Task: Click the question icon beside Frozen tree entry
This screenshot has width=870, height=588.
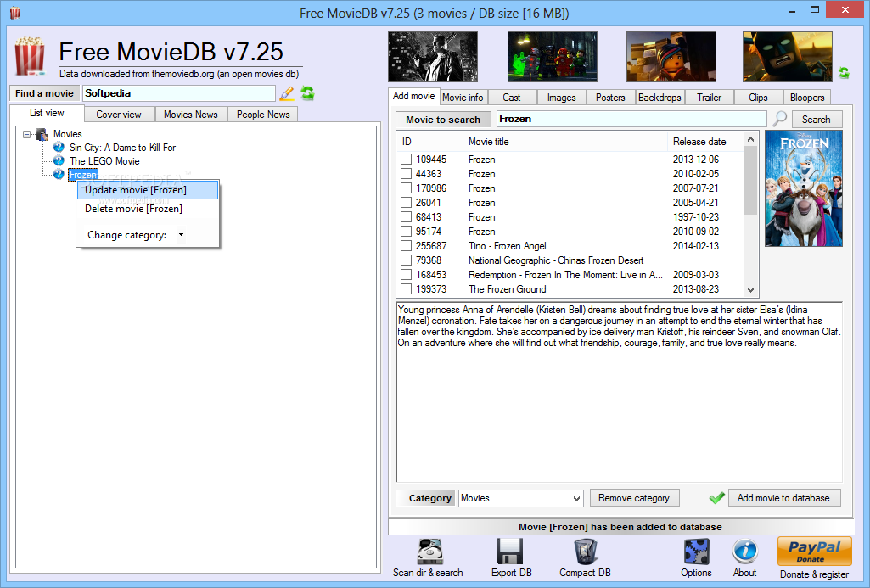Action: click(x=59, y=175)
